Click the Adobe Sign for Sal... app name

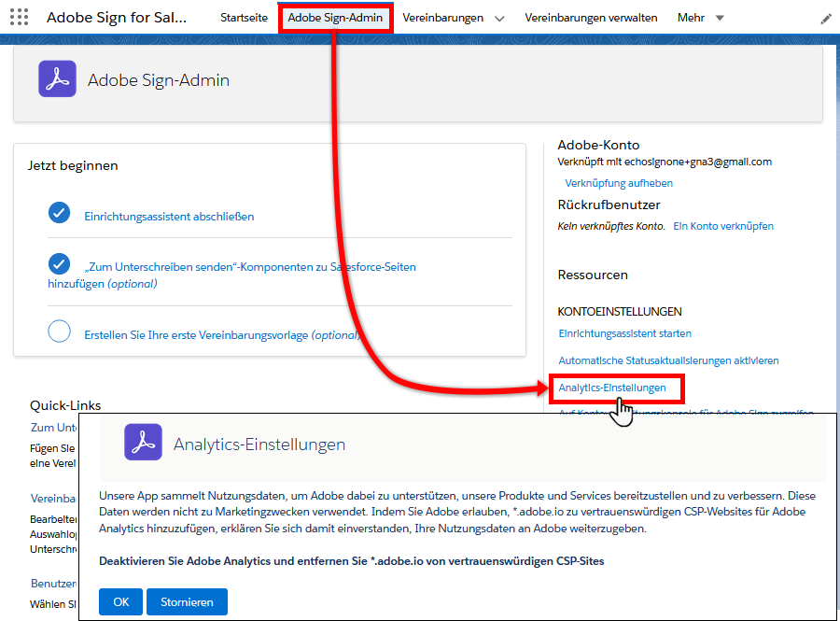pos(117,18)
